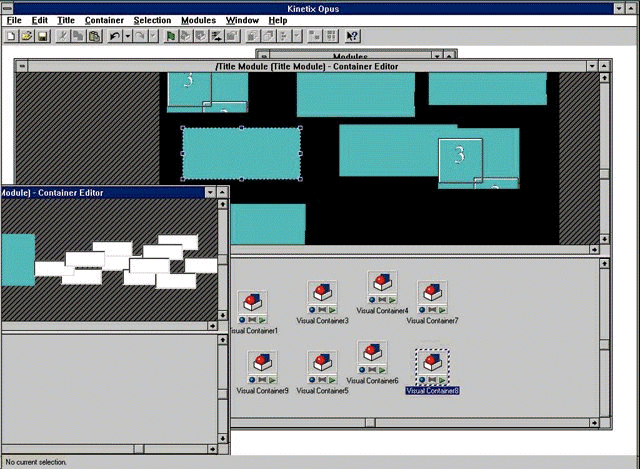Select the Visual Container4 icon

pos(381,283)
